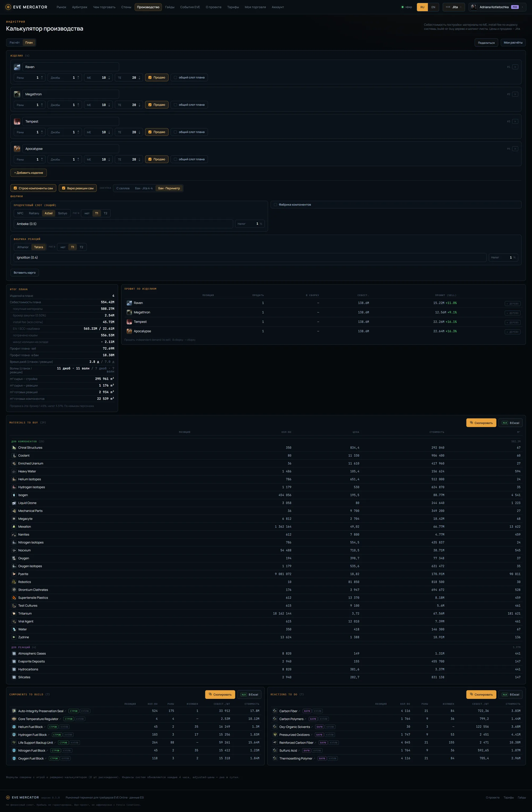Open the Арбитраж navigation item

[80, 7]
